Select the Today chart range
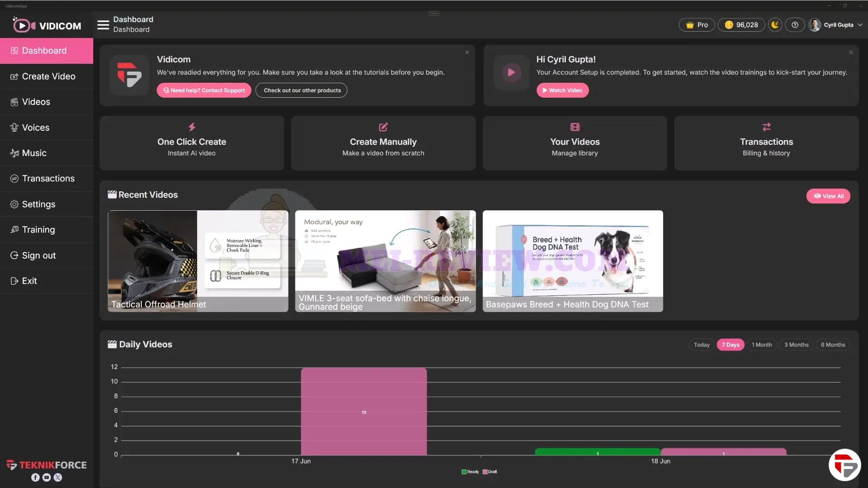The image size is (868, 488). point(702,345)
